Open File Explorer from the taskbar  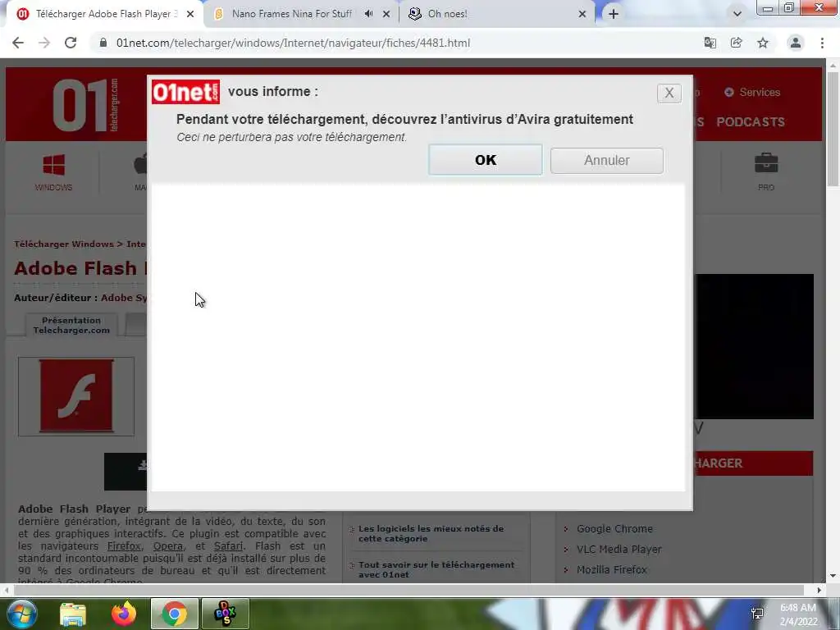[73, 614]
